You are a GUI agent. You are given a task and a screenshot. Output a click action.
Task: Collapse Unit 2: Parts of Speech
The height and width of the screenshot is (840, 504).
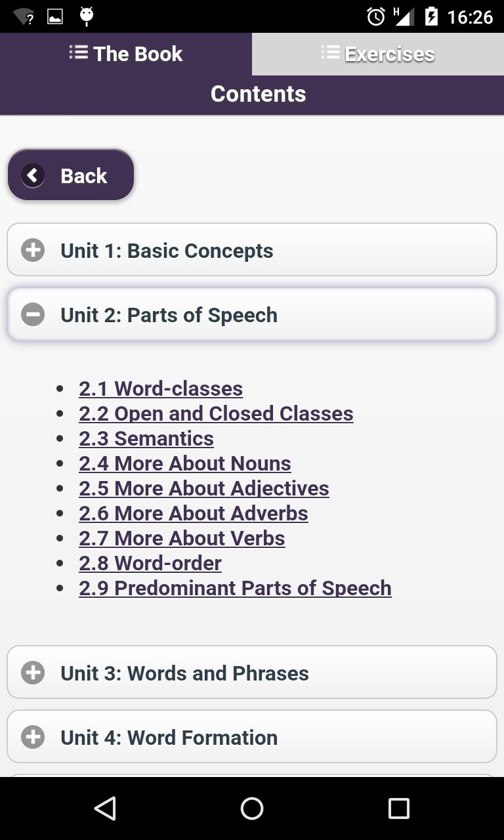click(252, 314)
